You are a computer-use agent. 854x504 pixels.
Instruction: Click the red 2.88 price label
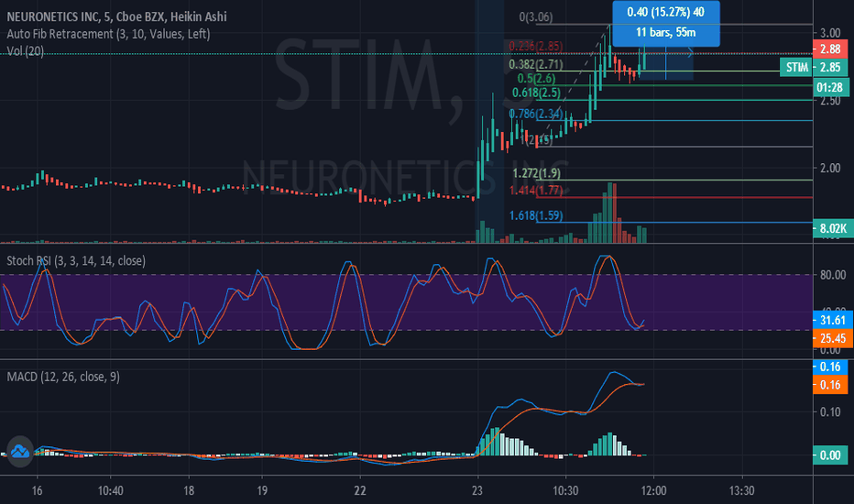tap(830, 49)
